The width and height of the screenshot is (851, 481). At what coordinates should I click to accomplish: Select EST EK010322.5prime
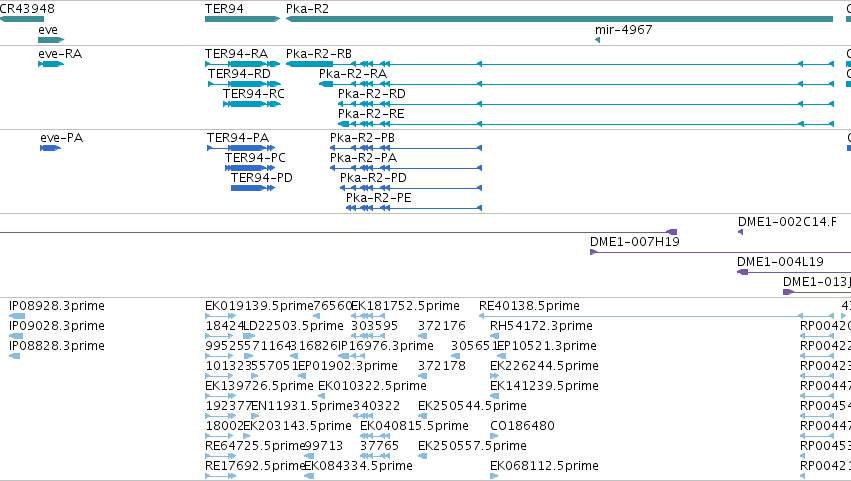(x=372, y=387)
